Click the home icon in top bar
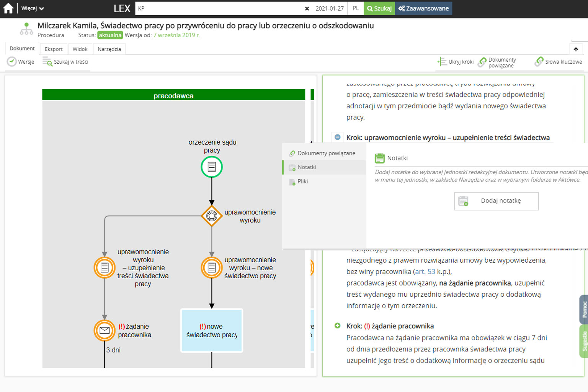The width and height of the screenshot is (588, 392). coord(8,8)
